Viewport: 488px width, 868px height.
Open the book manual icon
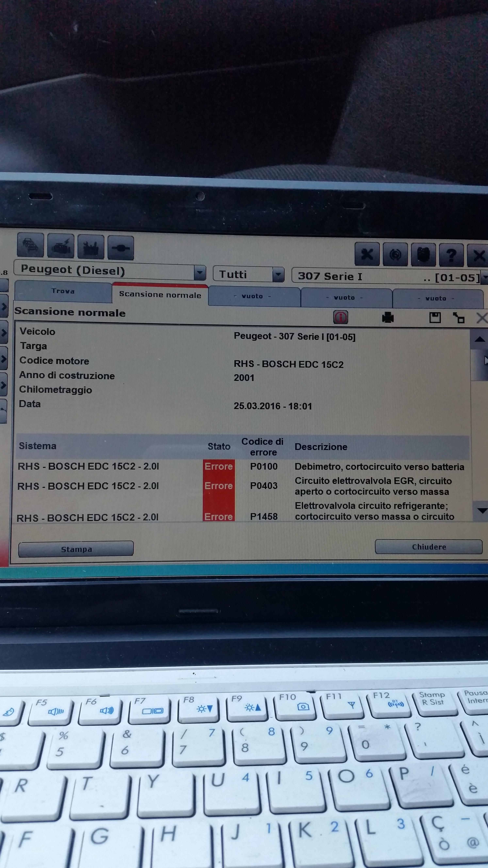[x=423, y=255]
